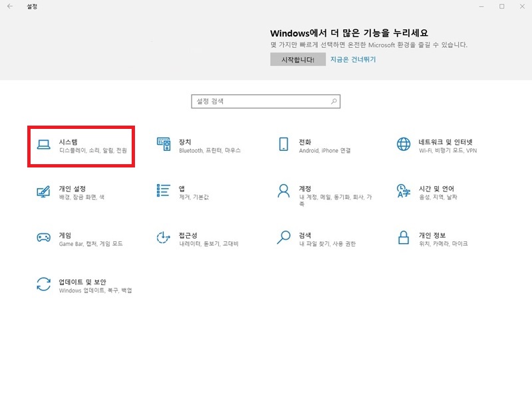Minimize the 설정 window
This screenshot has height=412, width=532.
tap(481, 6)
